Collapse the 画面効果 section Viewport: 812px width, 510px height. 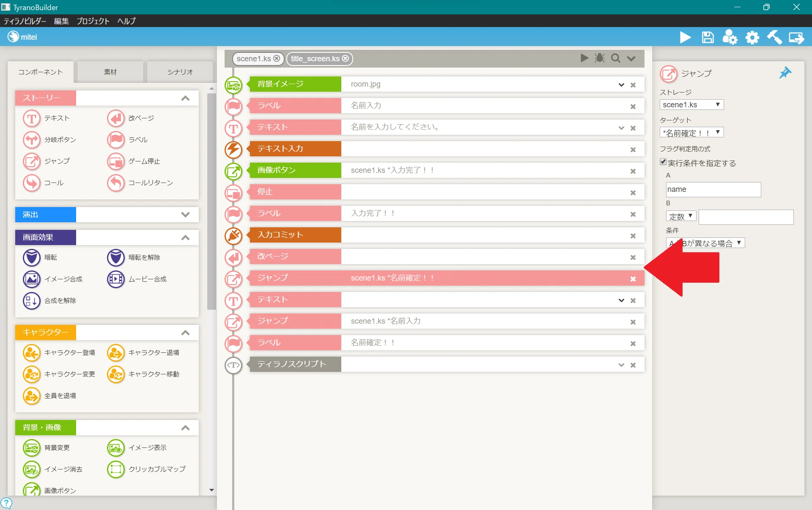tap(185, 238)
